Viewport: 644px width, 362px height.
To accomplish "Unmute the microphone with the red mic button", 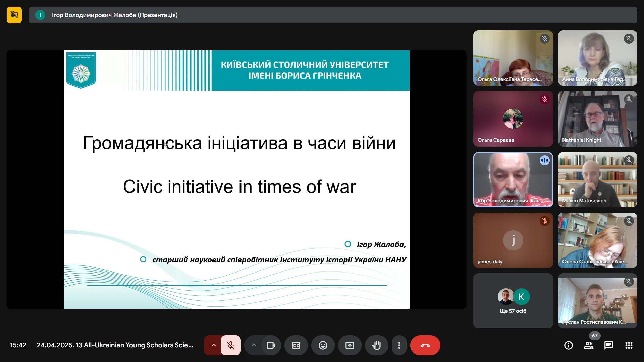I will [230, 345].
